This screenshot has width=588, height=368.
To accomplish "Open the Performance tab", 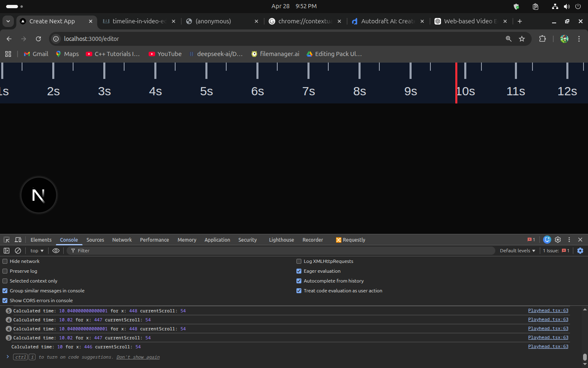I will (x=154, y=240).
